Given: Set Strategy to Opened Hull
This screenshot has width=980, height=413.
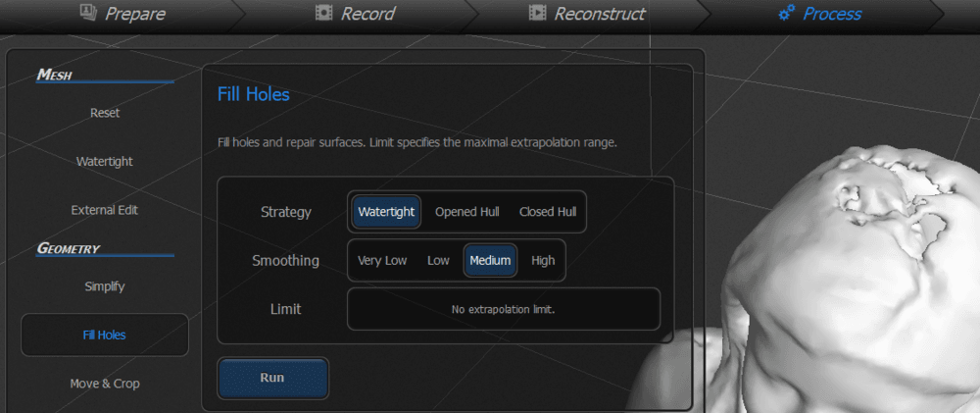Looking at the screenshot, I should [466, 212].
